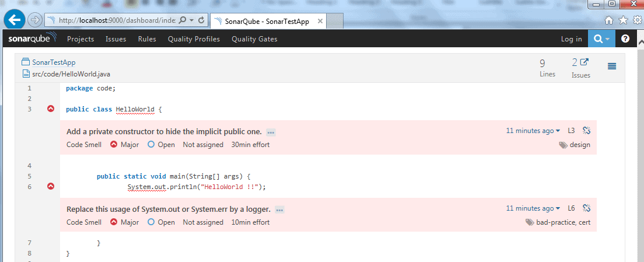Open the Rules menu item
The image size is (644, 262).
tap(147, 39)
